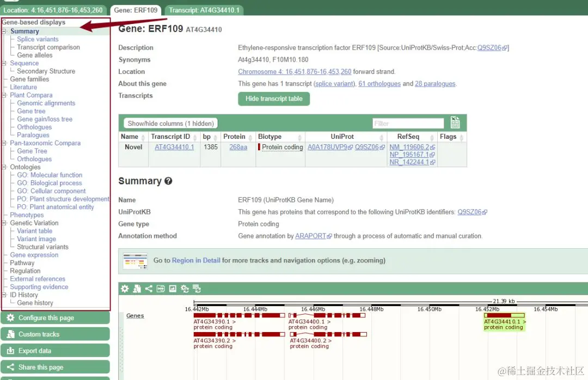
Task: Go to Region in Detail link
Action: [196, 260]
